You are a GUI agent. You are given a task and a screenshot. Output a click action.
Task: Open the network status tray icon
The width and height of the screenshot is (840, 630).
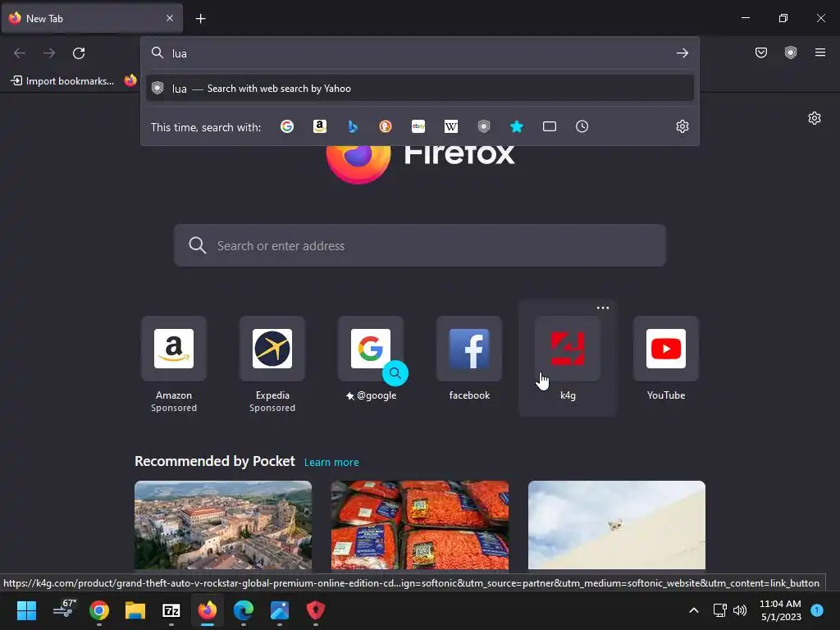[x=720, y=610]
